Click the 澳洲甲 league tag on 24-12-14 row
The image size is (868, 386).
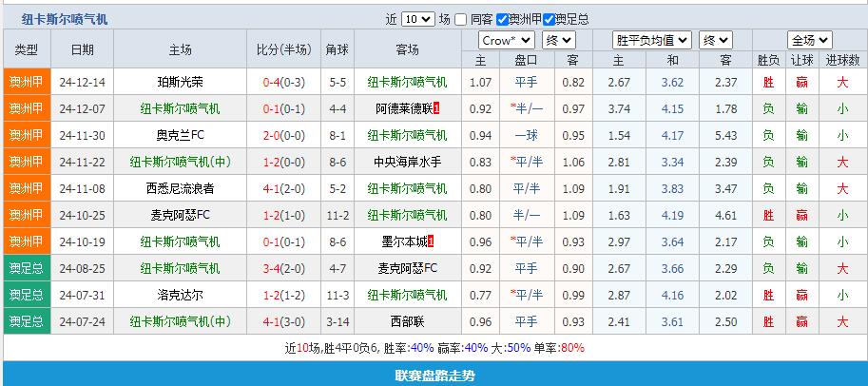click(x=26, y=83)
